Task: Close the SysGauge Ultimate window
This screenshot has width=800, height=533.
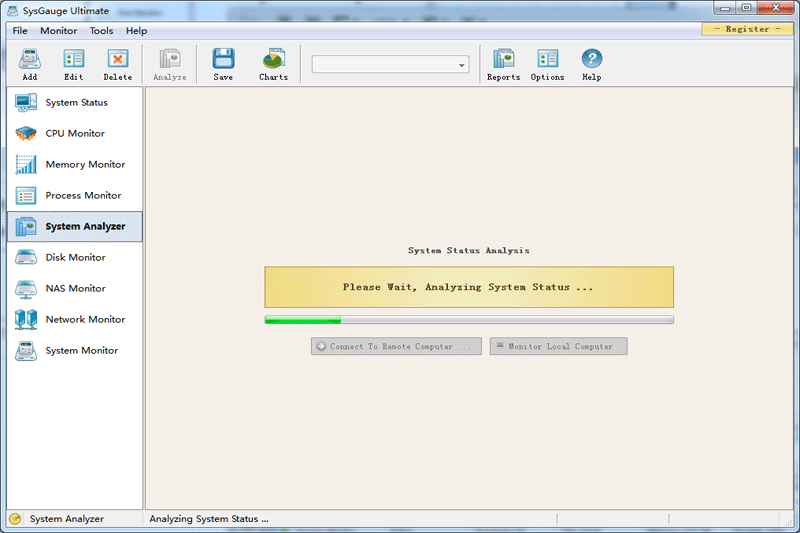Action: [776, 8]
